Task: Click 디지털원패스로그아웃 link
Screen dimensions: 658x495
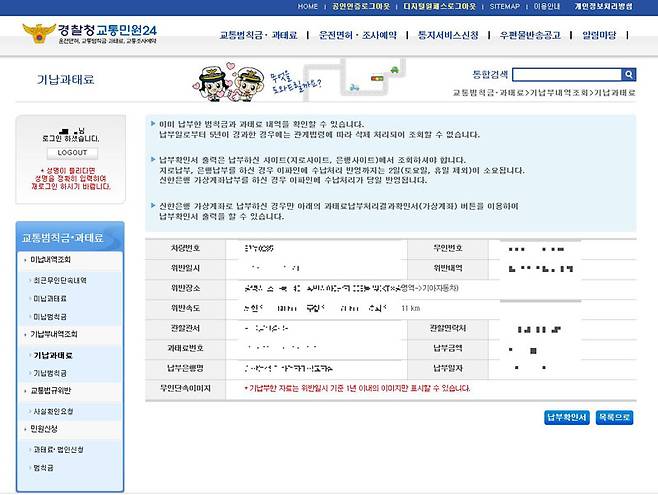Action: pyautogui.click(x=440, y=6)
